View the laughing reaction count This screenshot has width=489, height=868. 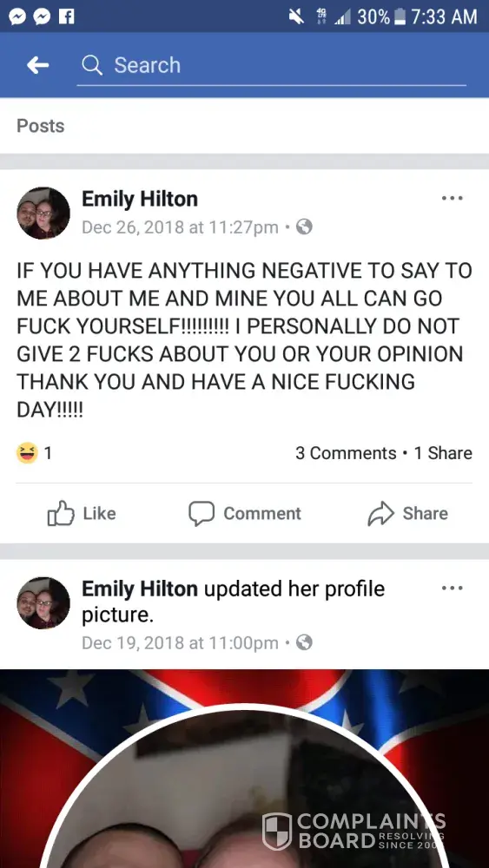pyautogui.click(x=35, y=453)
